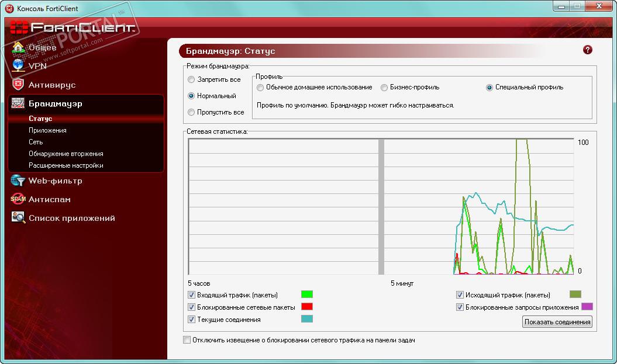This screenshot has height=364, width=617.
Task: Click purple swatch for Блокированные запросы приложения
Action: coord(587,306)
